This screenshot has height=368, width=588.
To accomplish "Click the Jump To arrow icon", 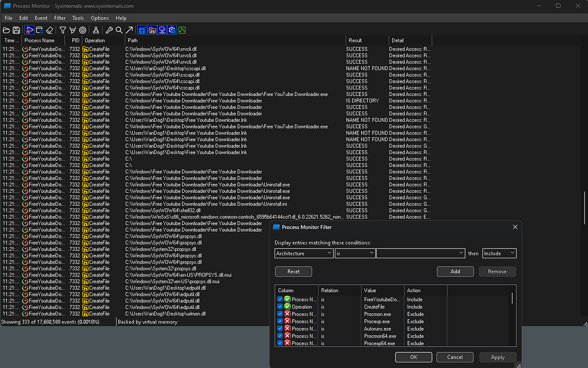I will pyautogui.click(x=129, y=30).
